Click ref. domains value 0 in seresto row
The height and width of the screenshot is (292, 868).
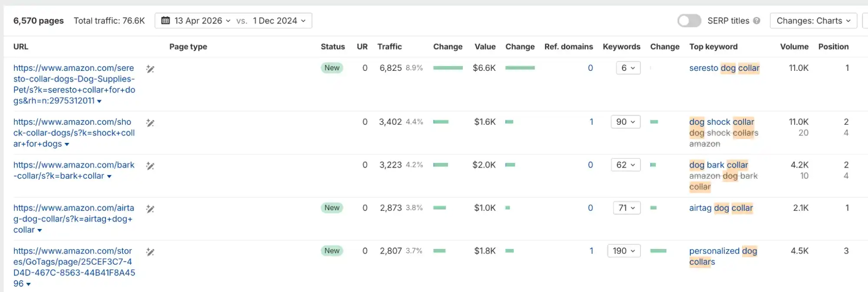pyautogui.click(x=590, y=68)
